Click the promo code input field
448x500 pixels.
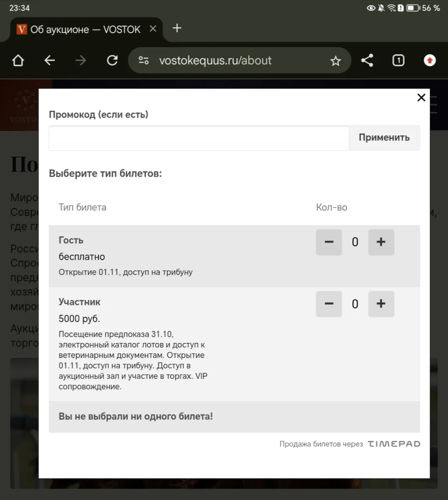(199, 138)
